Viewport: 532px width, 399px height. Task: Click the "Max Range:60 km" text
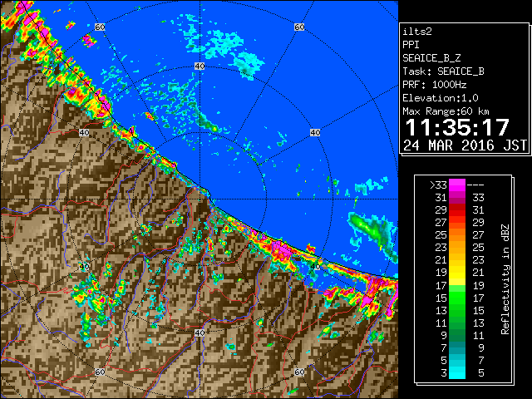[446, 111]
